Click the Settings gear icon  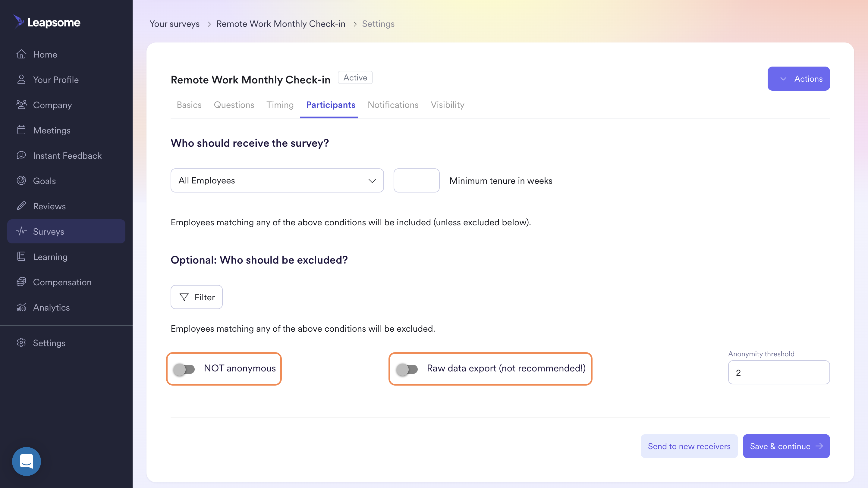[21, 343]
